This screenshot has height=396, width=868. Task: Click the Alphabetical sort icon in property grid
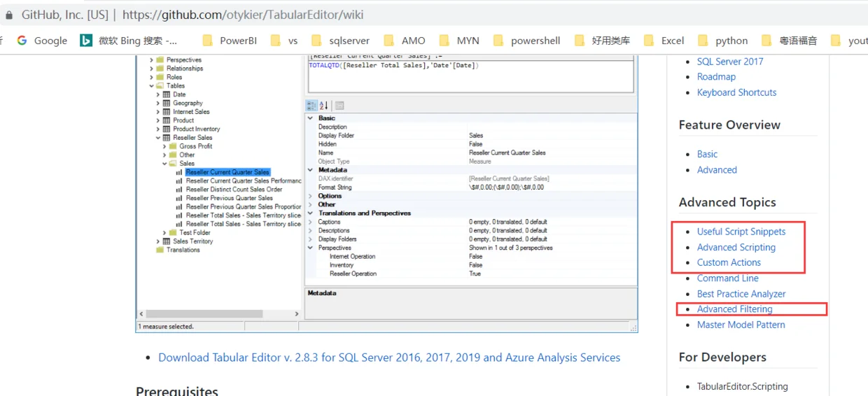(324, 106)
